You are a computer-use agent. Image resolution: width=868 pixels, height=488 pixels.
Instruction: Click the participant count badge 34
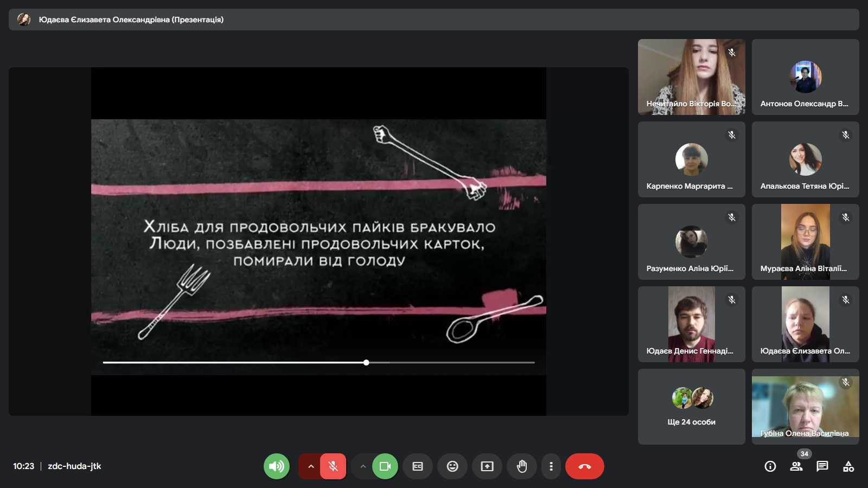point(804,454)
